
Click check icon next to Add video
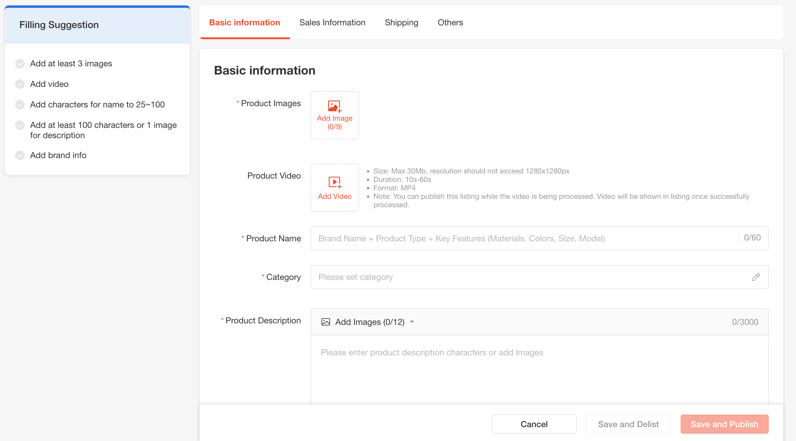[20, 84]
